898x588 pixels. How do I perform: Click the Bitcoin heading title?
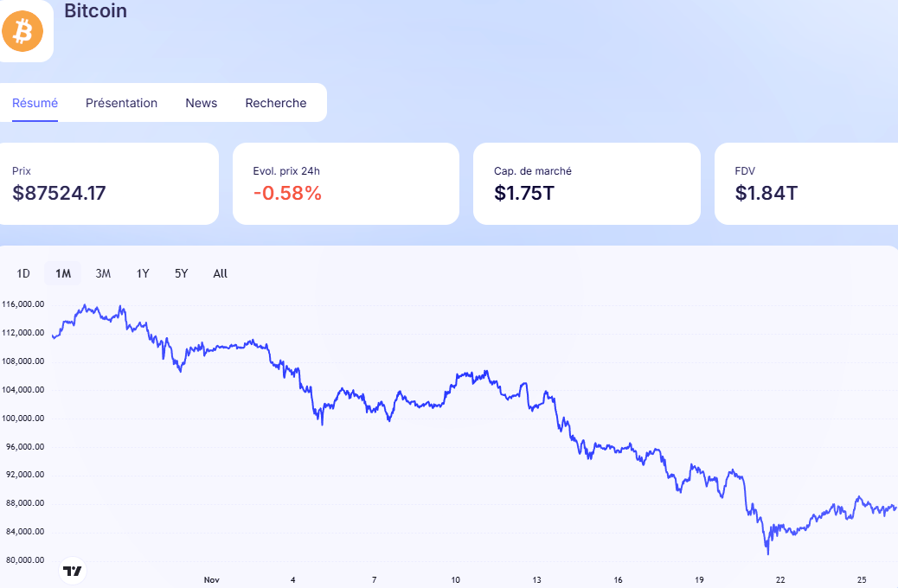coord(95,11)
